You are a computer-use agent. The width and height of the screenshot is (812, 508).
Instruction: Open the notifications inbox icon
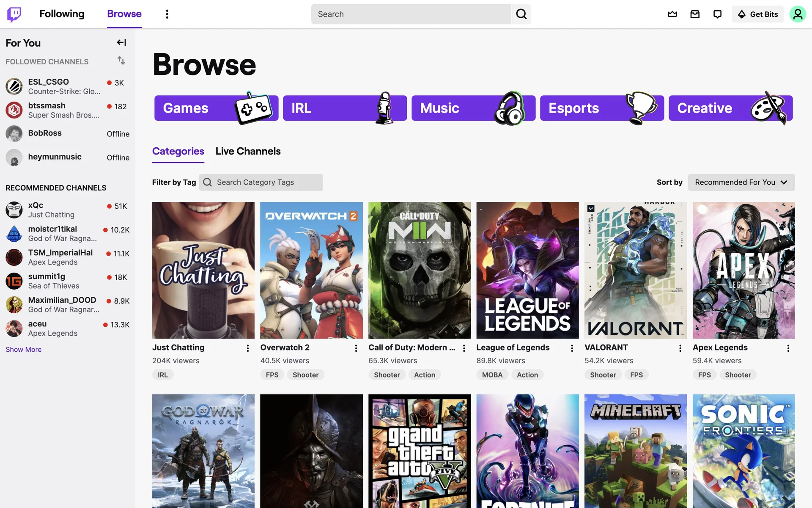[695, 14]
